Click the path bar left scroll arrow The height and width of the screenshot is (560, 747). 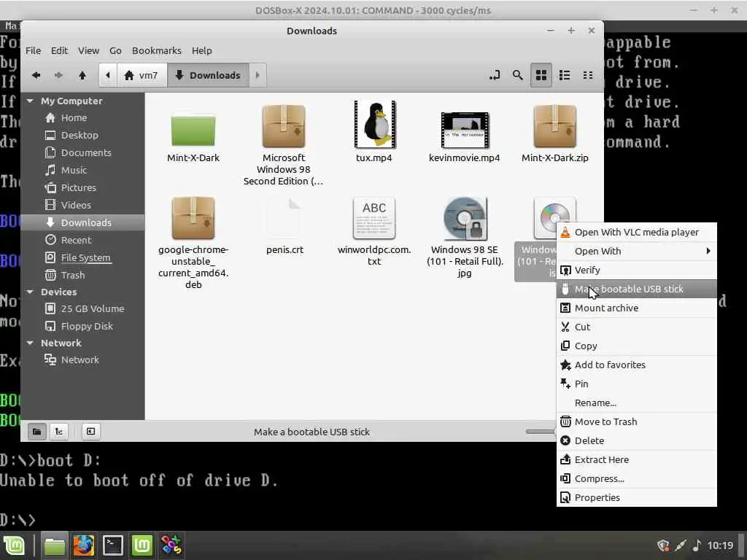pos(108,75)
